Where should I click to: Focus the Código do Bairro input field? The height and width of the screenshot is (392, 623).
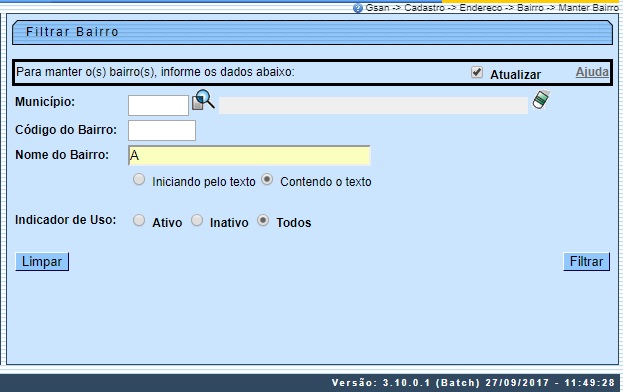162,130
